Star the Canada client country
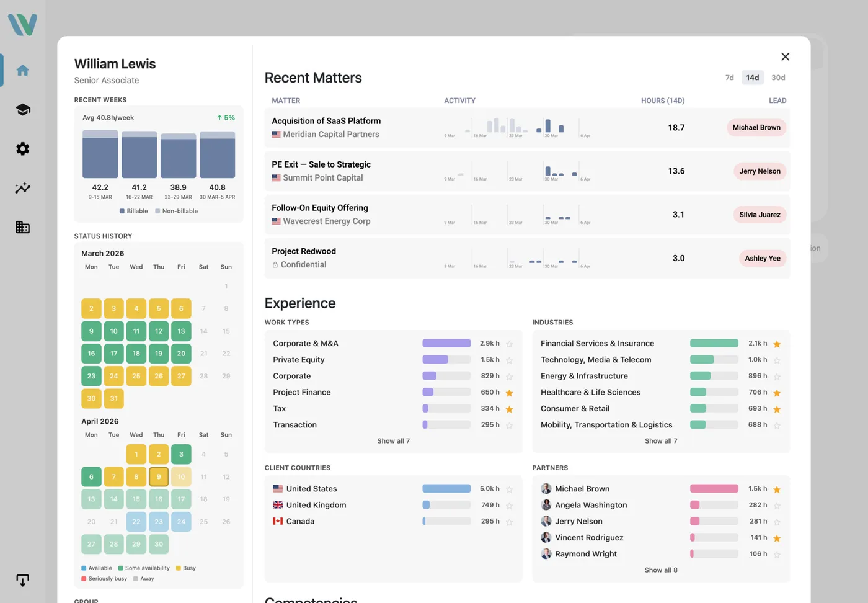Screen dimensions: 868x603 pos(509,522)
